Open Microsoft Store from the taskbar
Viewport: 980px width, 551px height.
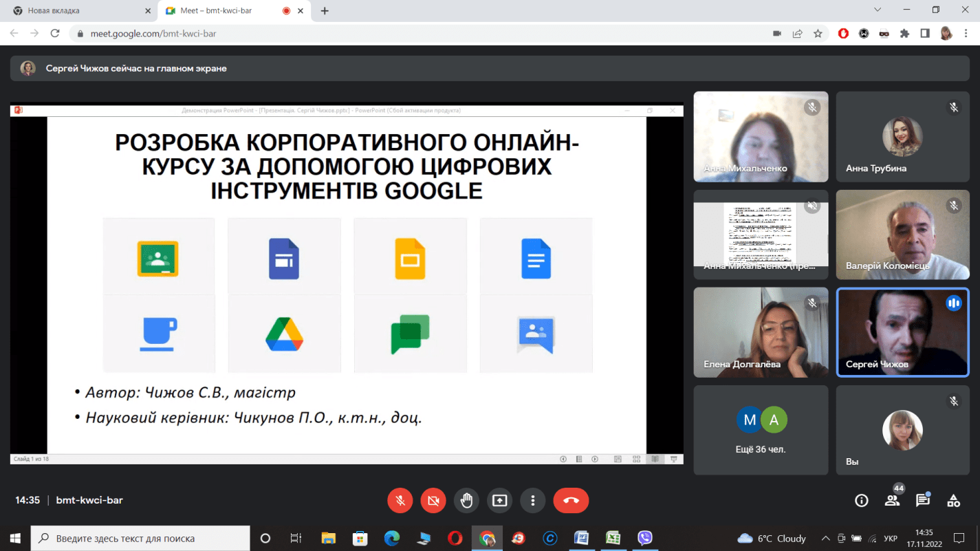(x=360, y=539)
